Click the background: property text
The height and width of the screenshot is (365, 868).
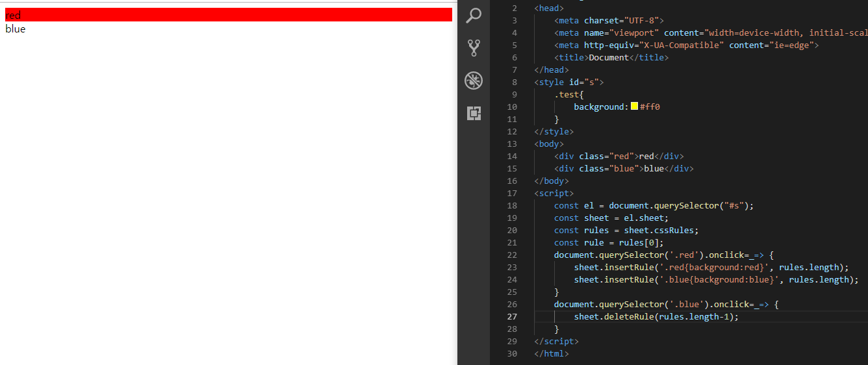point(602,107)
